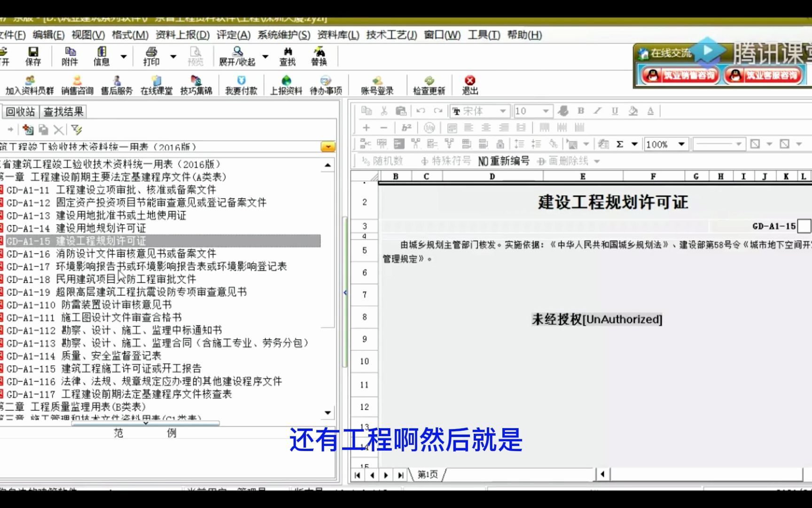Expand dropdown arrow beside 打印

pyautogui.click(x=173, y=56)
